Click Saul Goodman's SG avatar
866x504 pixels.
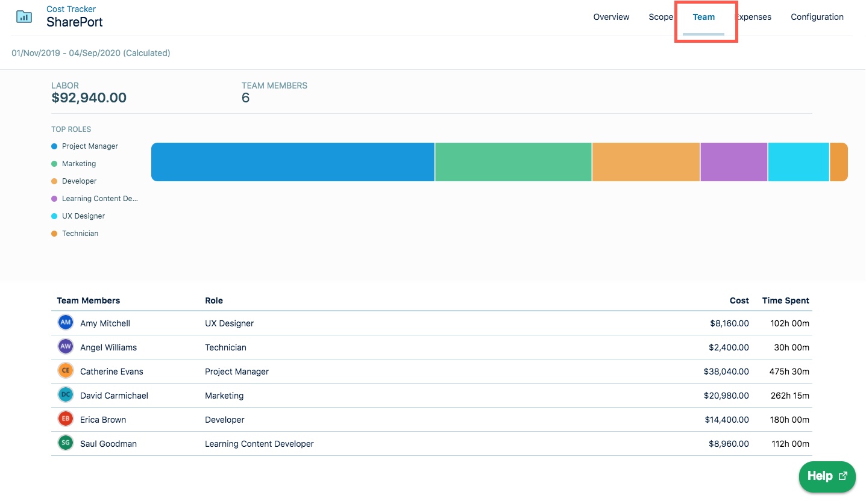point(66,443)
